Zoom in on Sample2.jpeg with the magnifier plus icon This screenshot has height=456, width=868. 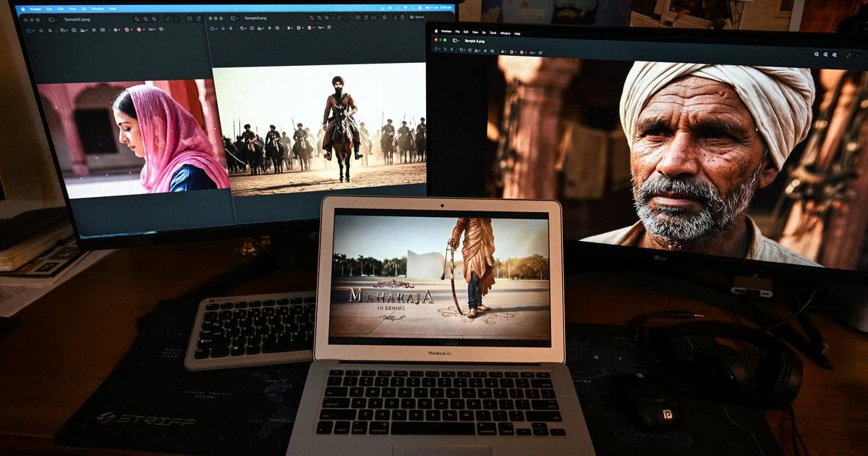click(x=145, y=20)
